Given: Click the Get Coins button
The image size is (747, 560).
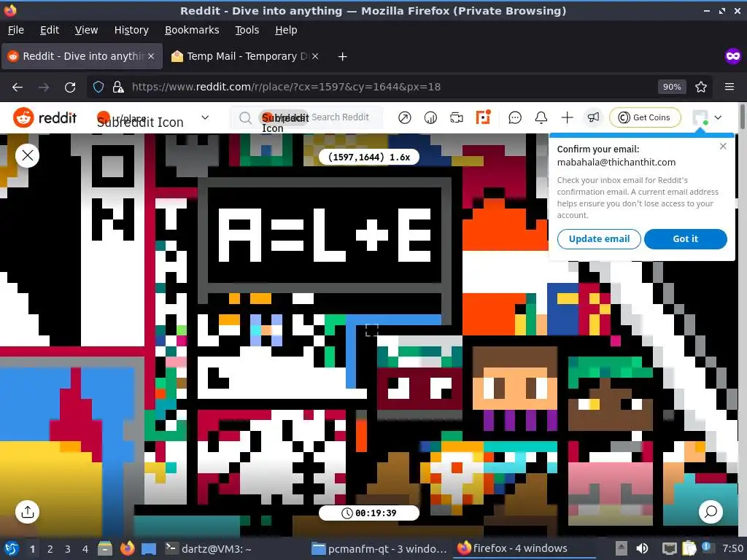Looking at the screenshot, I should click(x=645, y=117).
